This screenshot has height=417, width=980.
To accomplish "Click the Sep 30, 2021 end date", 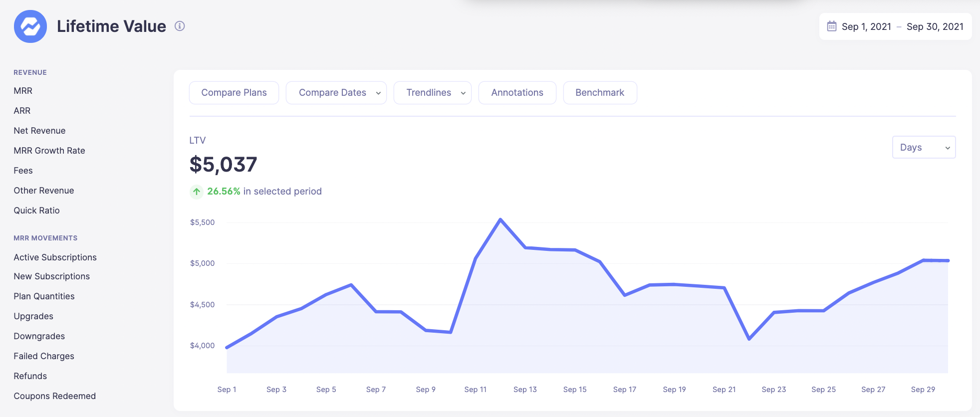I will (935, 27).
